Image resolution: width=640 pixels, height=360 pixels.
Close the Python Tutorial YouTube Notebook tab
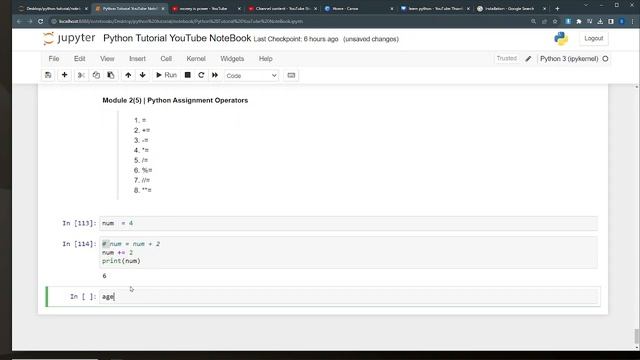pyautogui.click(x=163, y=8)
